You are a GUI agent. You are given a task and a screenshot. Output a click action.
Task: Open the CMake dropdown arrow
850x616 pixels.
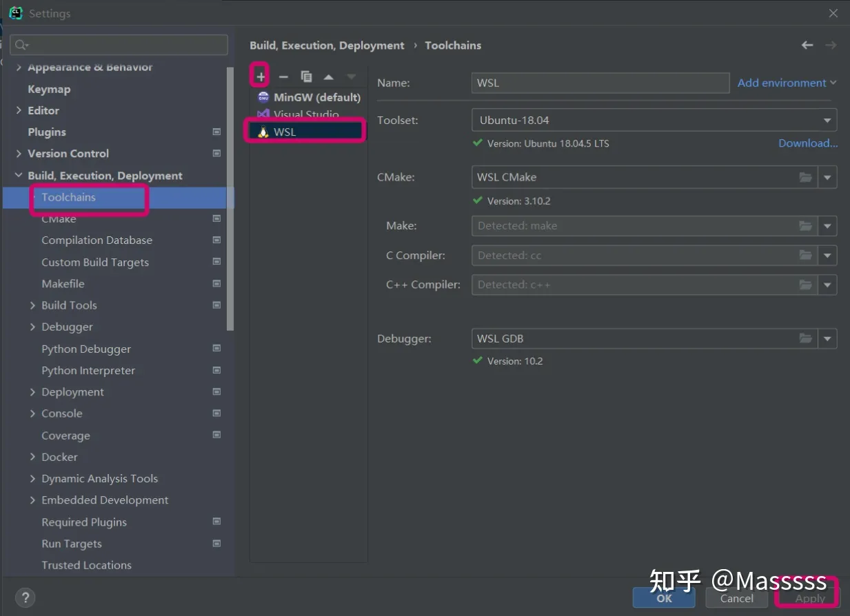[x=828, y=177]
